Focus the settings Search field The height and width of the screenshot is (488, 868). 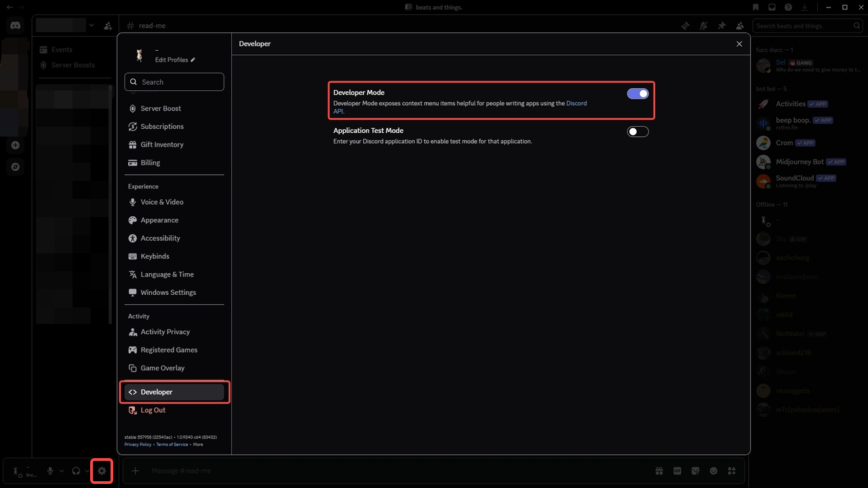174,82
